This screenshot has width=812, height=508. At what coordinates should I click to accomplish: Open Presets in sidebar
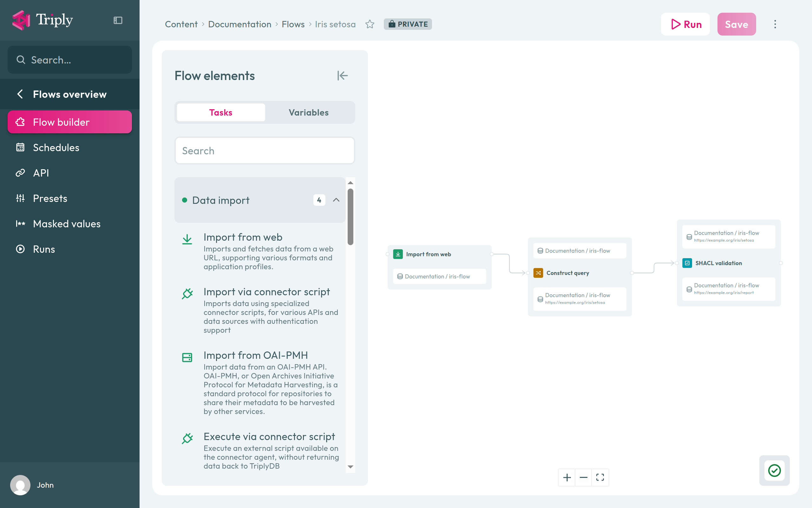pyautogui.click(x=70, y=198)
